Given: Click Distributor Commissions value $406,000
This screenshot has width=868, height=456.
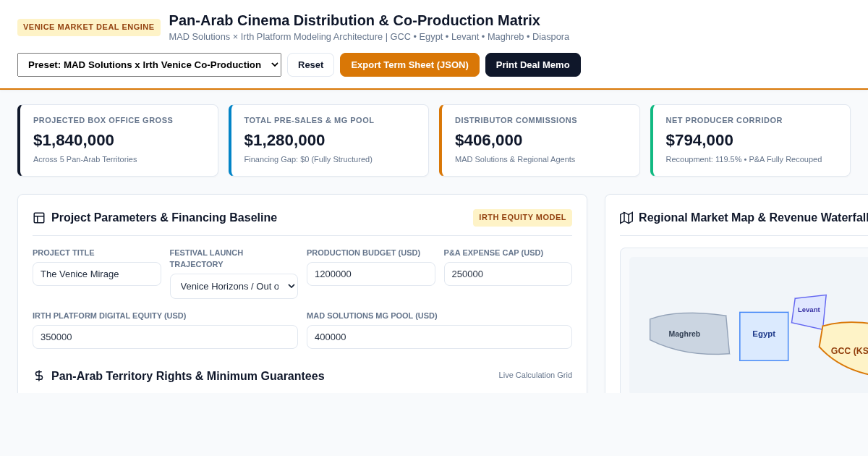Looking at the screenshot, I should (x=488, y=140).
